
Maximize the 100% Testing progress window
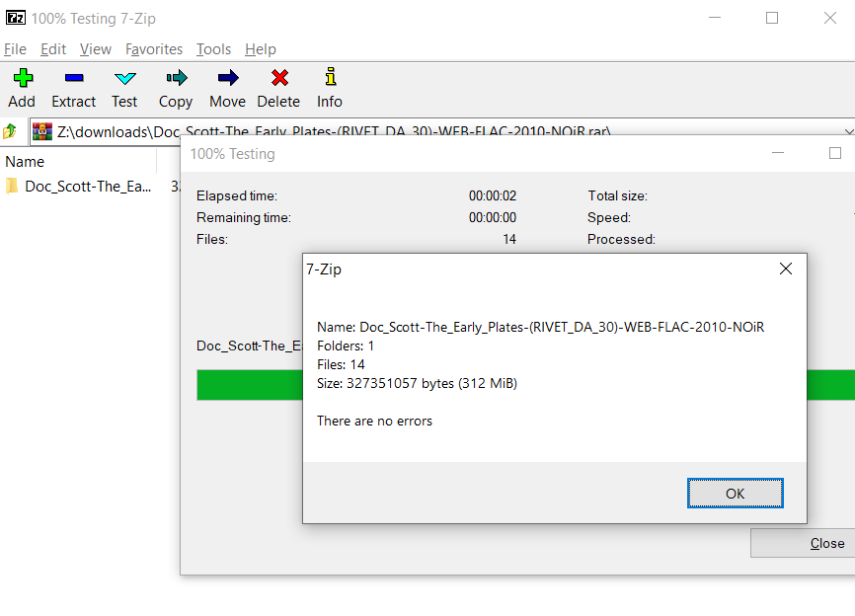click(x=835, y=153)
